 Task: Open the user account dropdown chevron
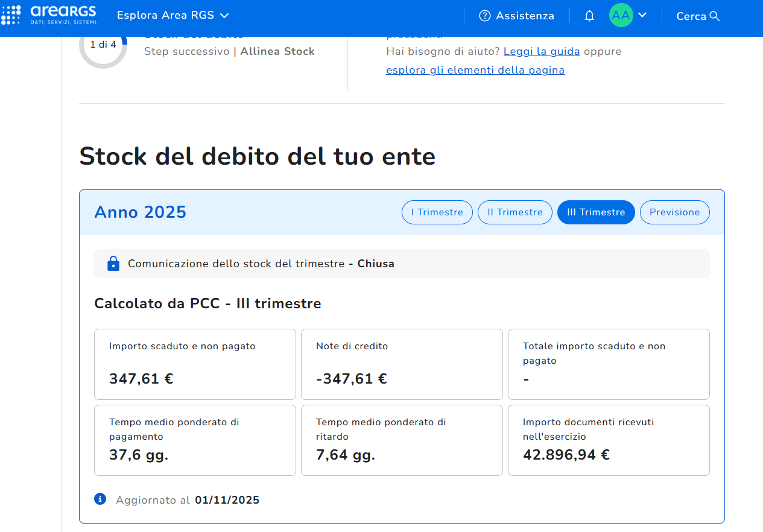point(642,15)
